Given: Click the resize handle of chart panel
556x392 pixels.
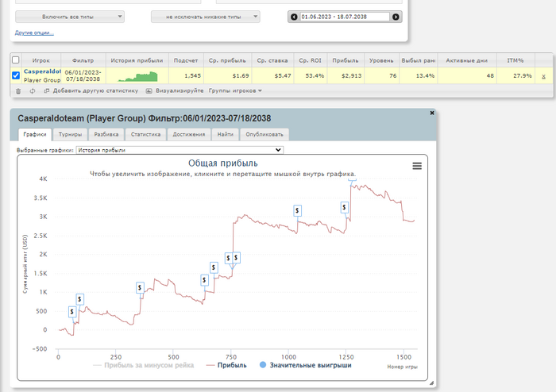Looking at the screenshot, I should (x=431, y=382).
